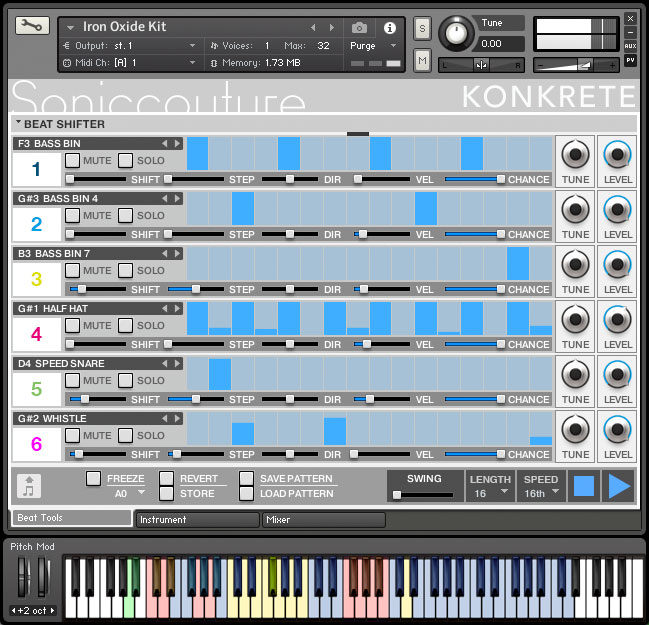Tick the SAVE PATTERN checkbox
The height and width of the screenshot is (625, 649).
click(x=246, y=478)
